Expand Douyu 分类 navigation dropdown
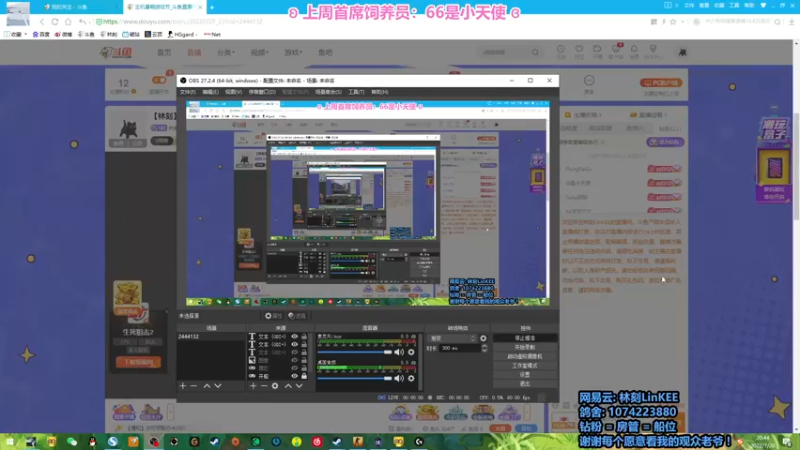800x450 pixels. point(226,53)
